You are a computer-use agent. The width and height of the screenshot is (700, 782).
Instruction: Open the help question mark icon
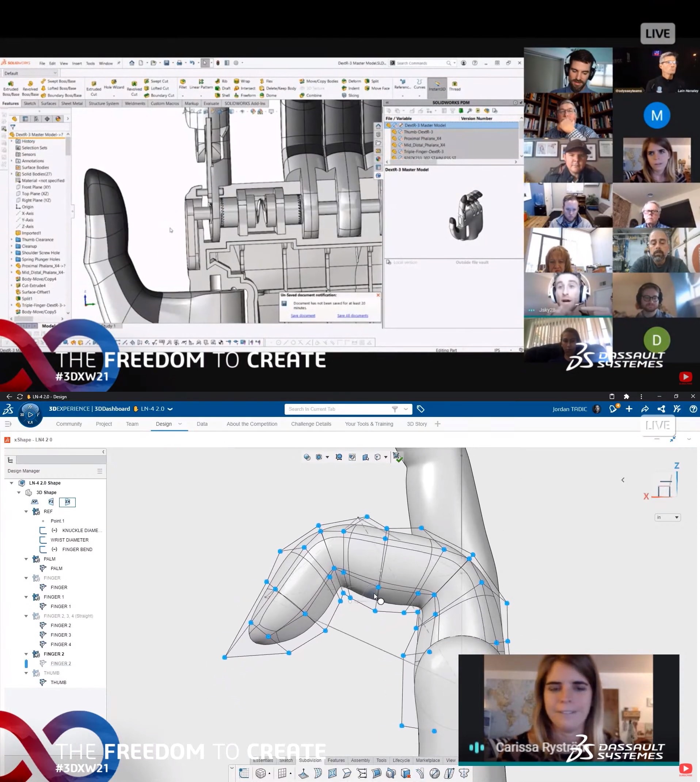(693, 409)
